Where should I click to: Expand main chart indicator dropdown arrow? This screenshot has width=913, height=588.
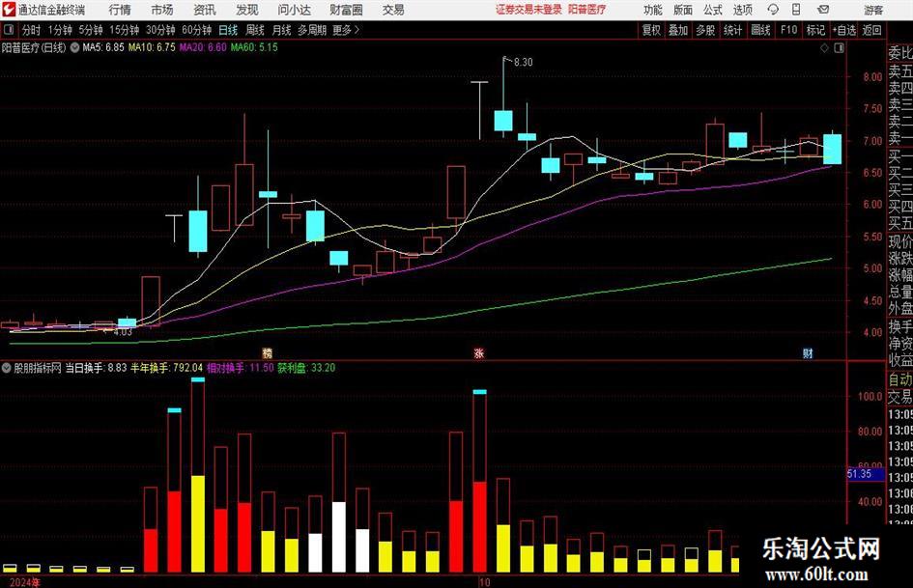[74, 47]
